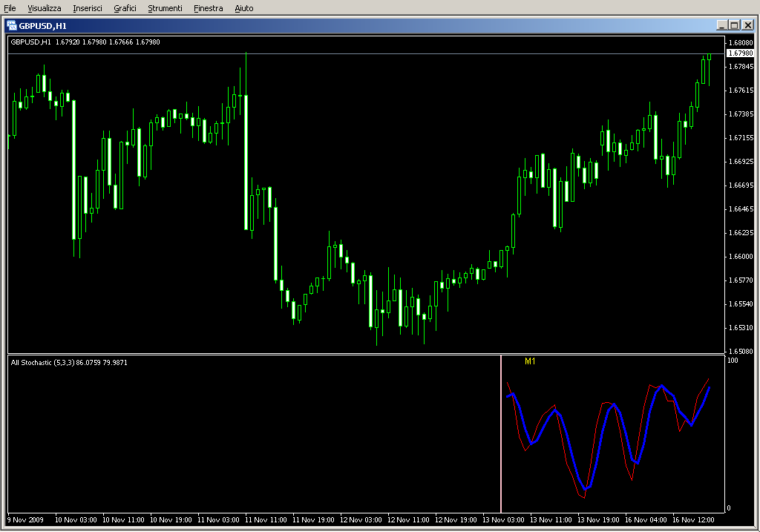This screenshot has width=760, height=532.
Task: Click the current price tag 1.67980
Action: pos(740,53)
